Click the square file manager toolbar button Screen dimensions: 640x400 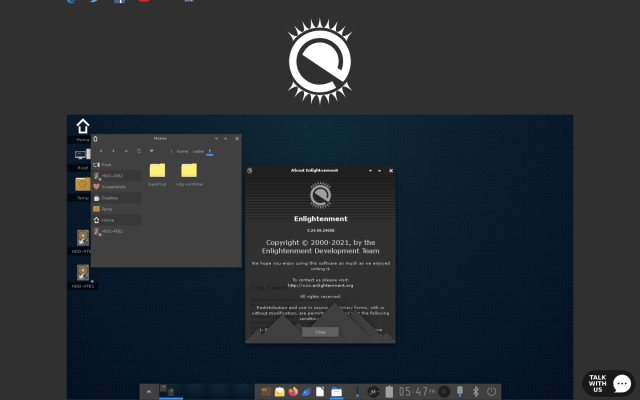click(x=139, y=151)
